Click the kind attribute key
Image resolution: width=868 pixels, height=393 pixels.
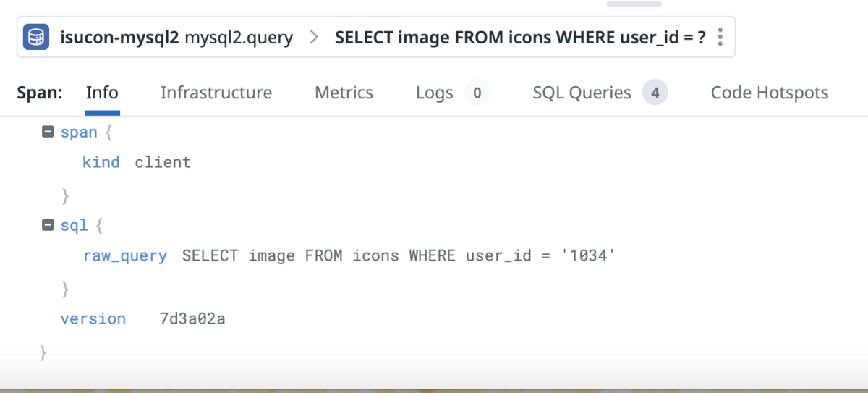(101, 162)
